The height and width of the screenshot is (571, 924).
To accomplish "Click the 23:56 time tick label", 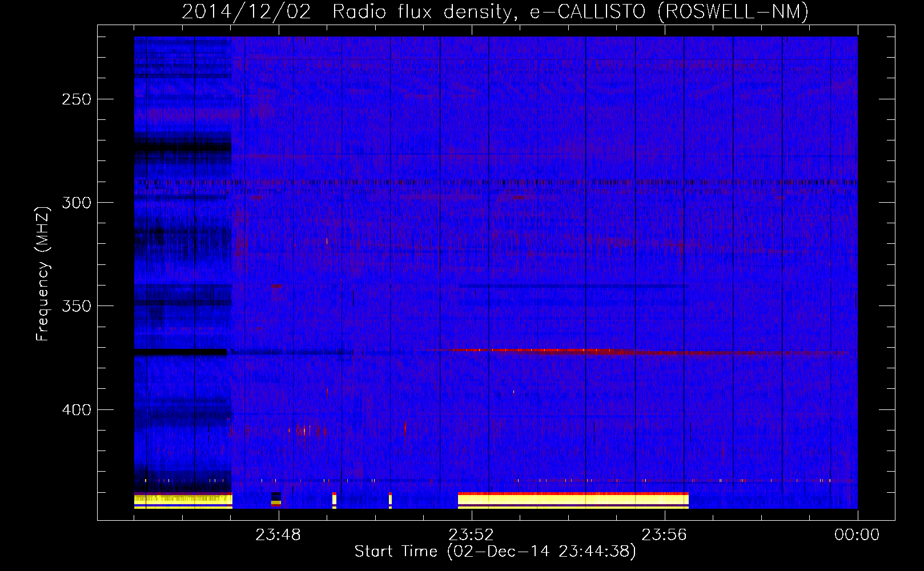I will [664, 535].
